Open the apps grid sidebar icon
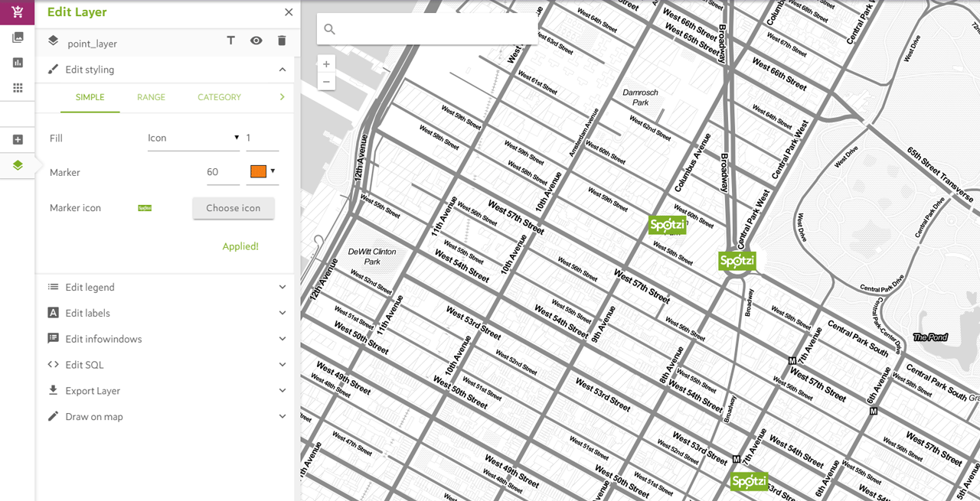 click(x=18, y=88)
